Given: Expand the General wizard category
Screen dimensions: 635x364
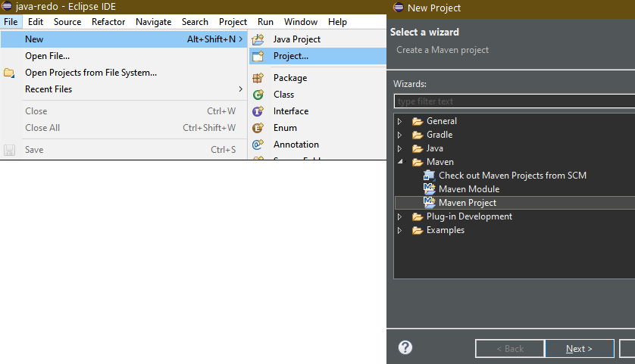Looking at the screenshot, I should pos(399,121).
